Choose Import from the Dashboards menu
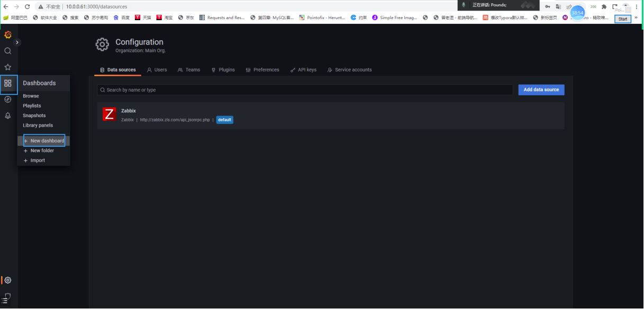 click(x=34, y=161)
